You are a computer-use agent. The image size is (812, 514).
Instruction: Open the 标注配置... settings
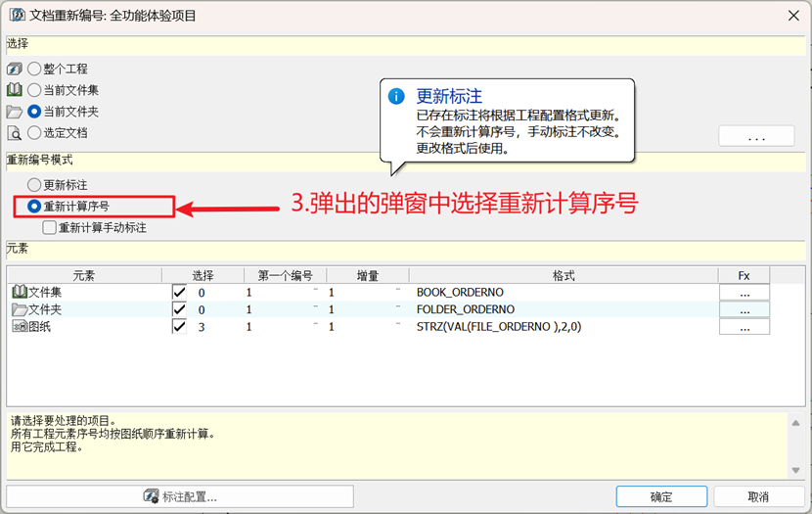pos(180,496)
